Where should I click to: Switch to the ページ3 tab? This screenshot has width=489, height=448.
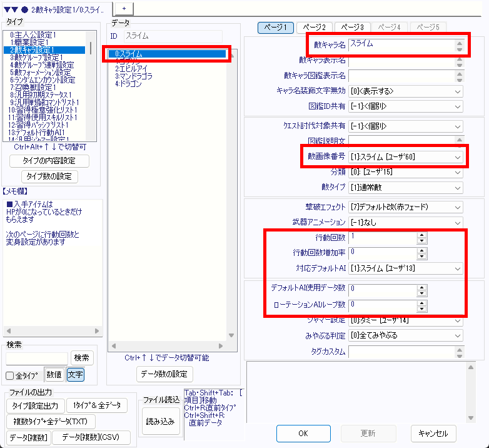pyautogui.click(x=352, y=27)
